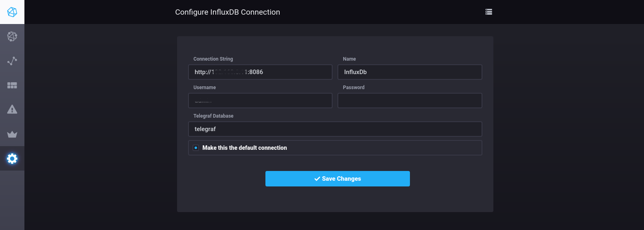Click the Configure InfluxDB Connection page title
This screenshot has height=230, width=644.
(x=227, y=12)
